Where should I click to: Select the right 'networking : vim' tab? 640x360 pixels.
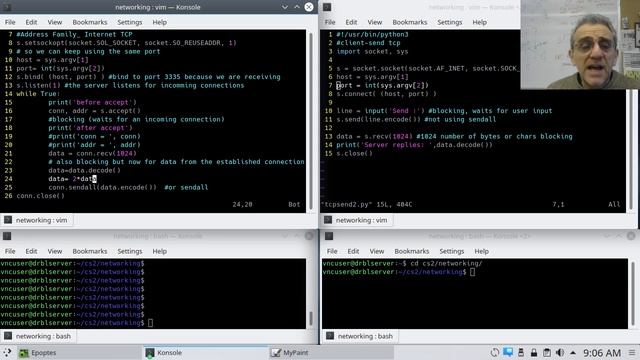click(x=357, y=220)
